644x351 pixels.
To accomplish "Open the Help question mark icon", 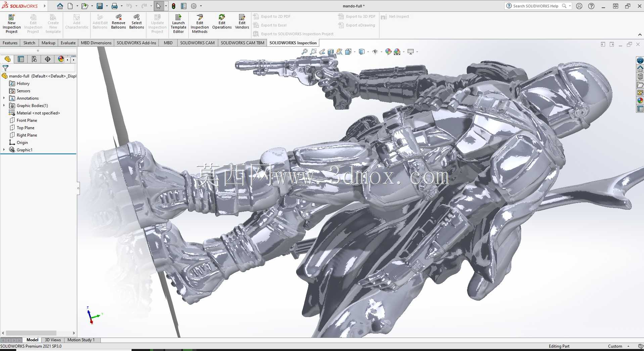I will (x=591, y=6).
